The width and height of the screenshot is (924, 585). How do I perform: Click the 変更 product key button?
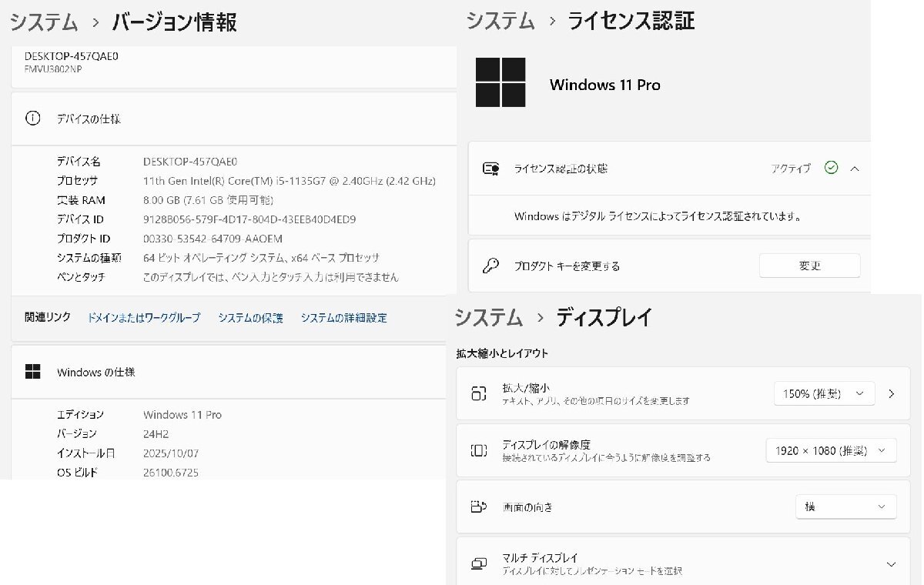pos(810,266)
